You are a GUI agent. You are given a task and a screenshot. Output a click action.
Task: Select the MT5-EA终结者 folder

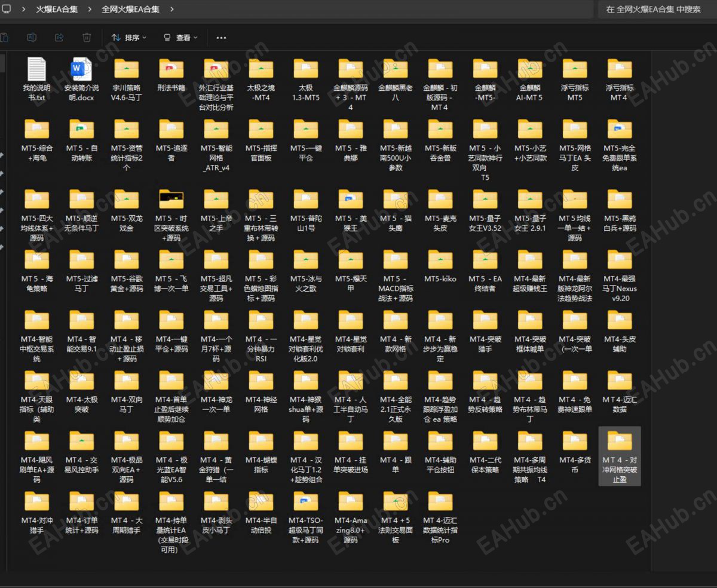pos(485,271)
